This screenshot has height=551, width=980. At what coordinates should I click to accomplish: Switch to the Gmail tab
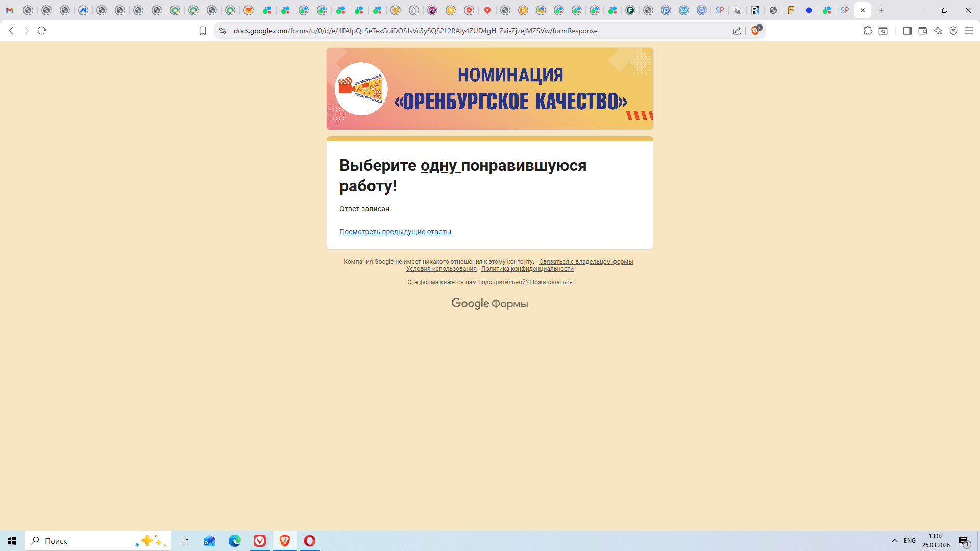coord(10,10)
